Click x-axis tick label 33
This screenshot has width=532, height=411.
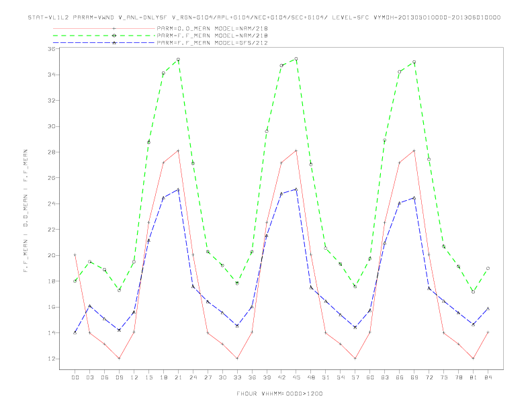coord(237,377)
